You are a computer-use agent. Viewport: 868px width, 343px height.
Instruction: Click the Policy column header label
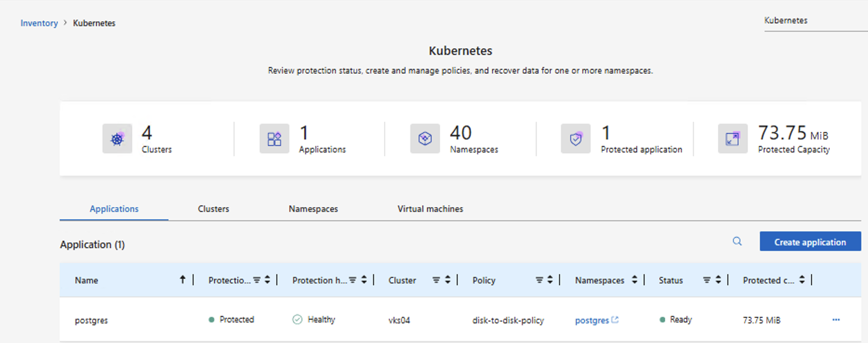point(484,280)
